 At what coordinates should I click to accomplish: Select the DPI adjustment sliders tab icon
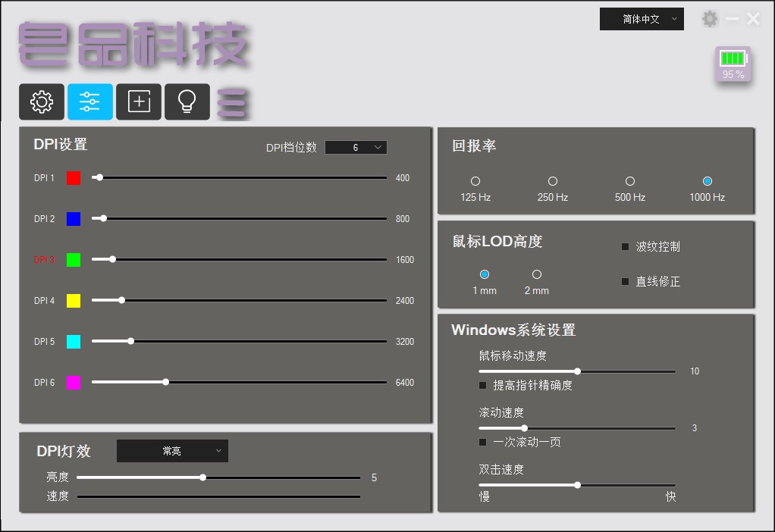point(90,102)
